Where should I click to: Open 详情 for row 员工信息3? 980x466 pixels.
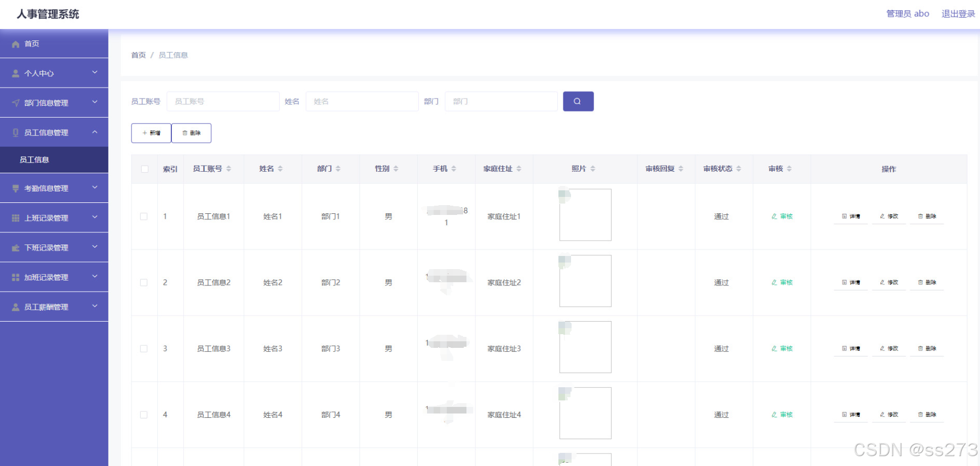(x=851, y=348)
